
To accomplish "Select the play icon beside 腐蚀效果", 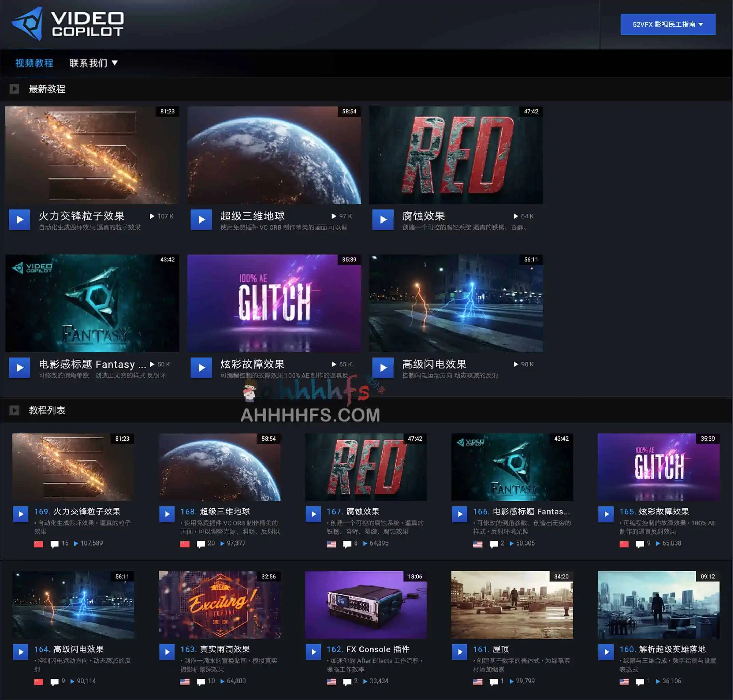I will (x=383, y=220).
